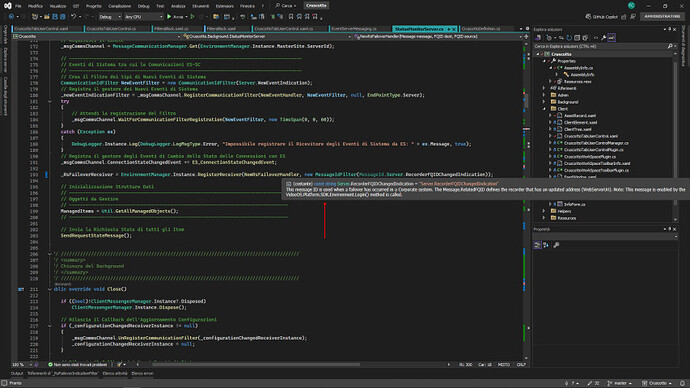Select the Resources folder in Solution Explorer
Screen dimensions: 690x388
pyautogui.click(x=566, y=218)
